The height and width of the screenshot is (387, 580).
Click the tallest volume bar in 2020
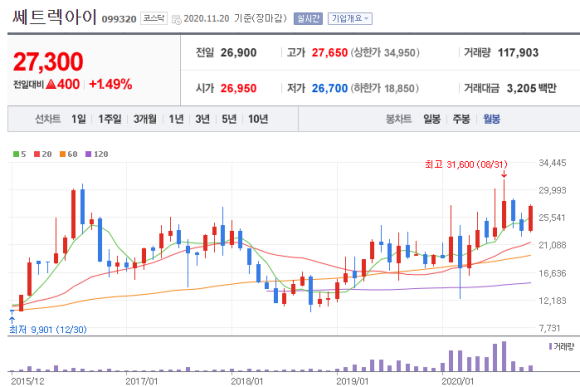504,356
